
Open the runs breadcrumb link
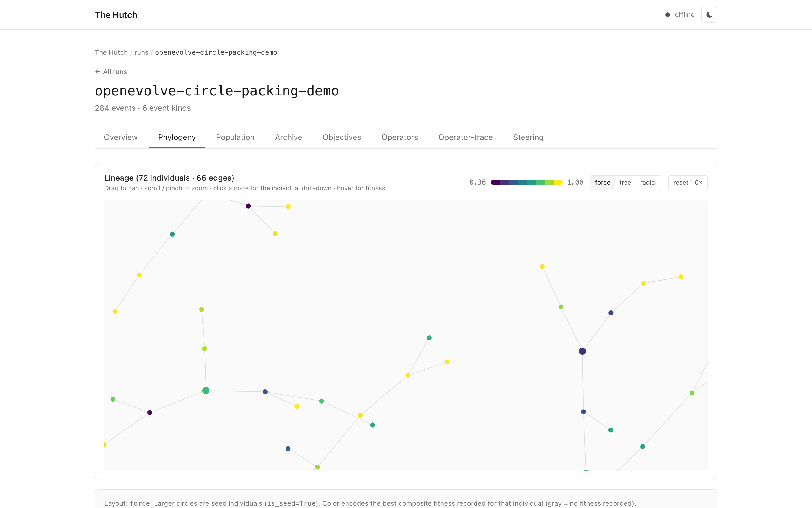point(141,52)
